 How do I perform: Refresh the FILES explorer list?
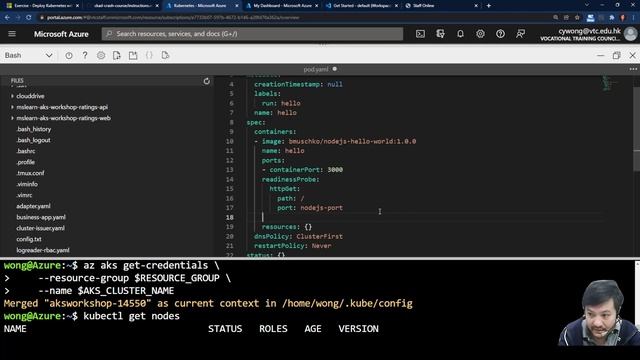(207, 81)
